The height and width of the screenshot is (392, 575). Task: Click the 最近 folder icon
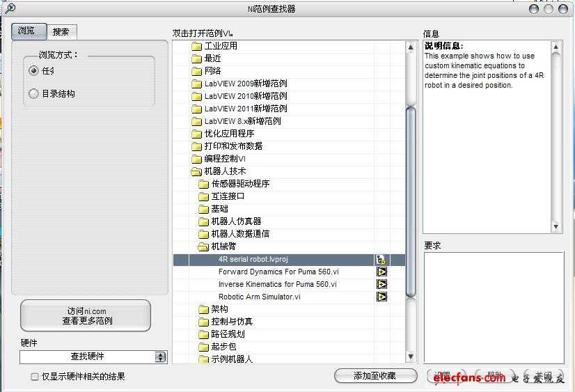tap(197, 58)
